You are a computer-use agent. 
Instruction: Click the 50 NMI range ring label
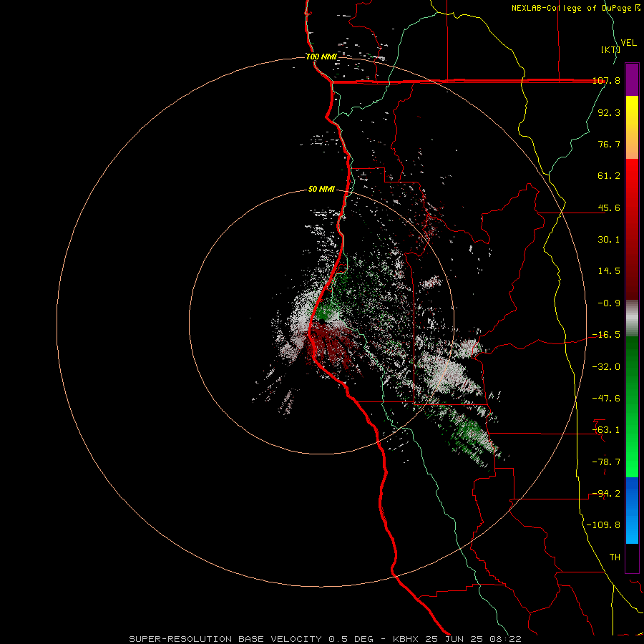[x=321, y=190]
